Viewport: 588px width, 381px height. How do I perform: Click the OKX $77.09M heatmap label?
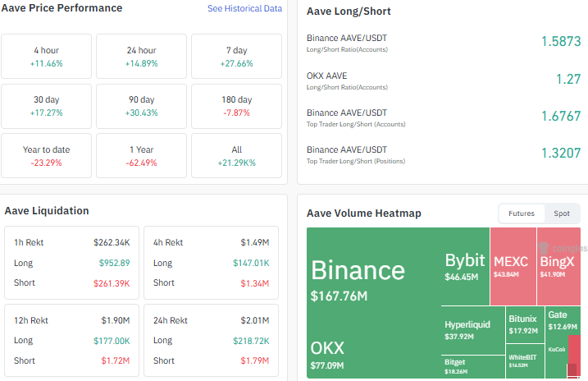[327, 355]
